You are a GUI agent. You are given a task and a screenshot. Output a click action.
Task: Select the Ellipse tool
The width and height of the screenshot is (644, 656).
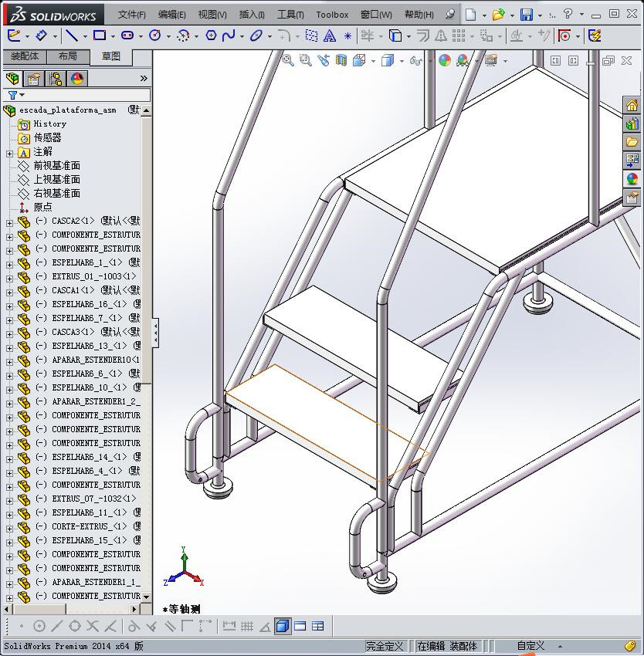(x=256, y=36)
